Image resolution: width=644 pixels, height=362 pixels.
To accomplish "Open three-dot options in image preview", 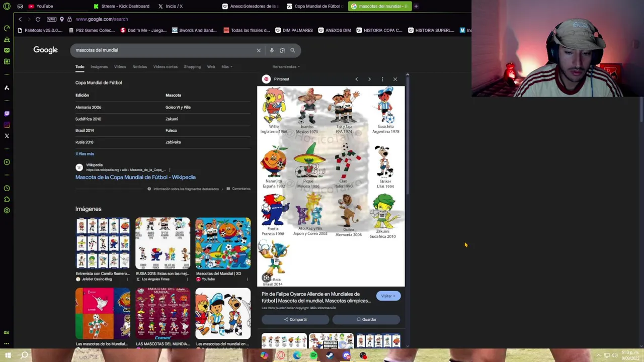I will 382,79.
